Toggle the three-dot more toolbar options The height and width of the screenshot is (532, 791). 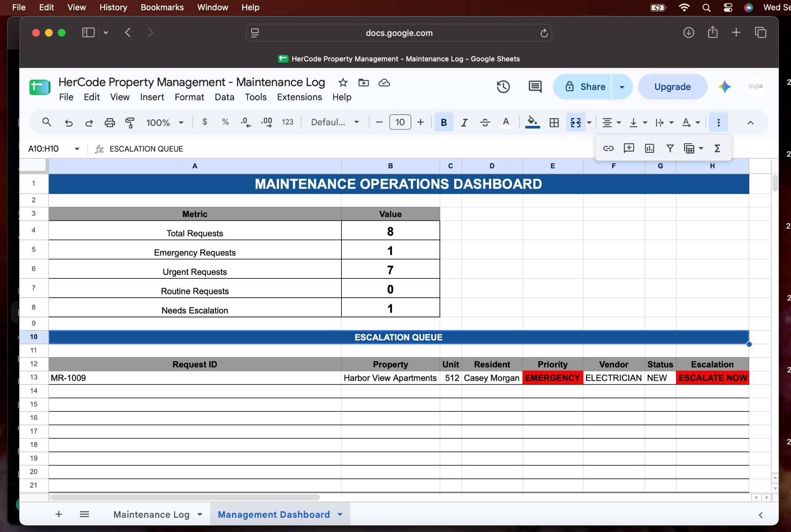(718, 122)
